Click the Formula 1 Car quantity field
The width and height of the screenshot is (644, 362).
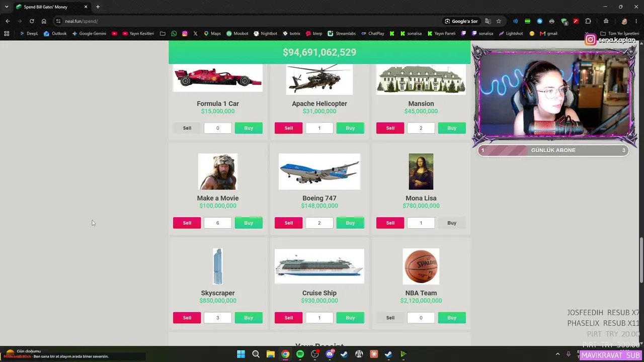(x=218, y=128)
